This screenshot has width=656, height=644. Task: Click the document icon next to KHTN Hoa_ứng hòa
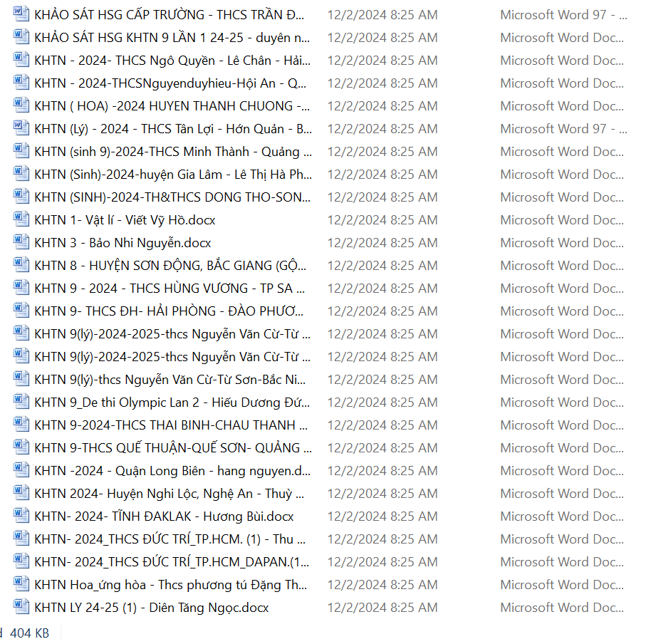21,584
